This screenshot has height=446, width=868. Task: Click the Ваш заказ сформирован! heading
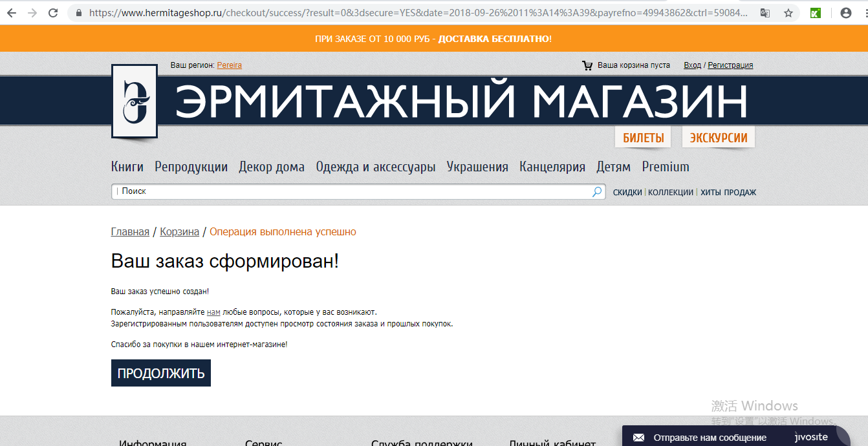tap(225, 262)
